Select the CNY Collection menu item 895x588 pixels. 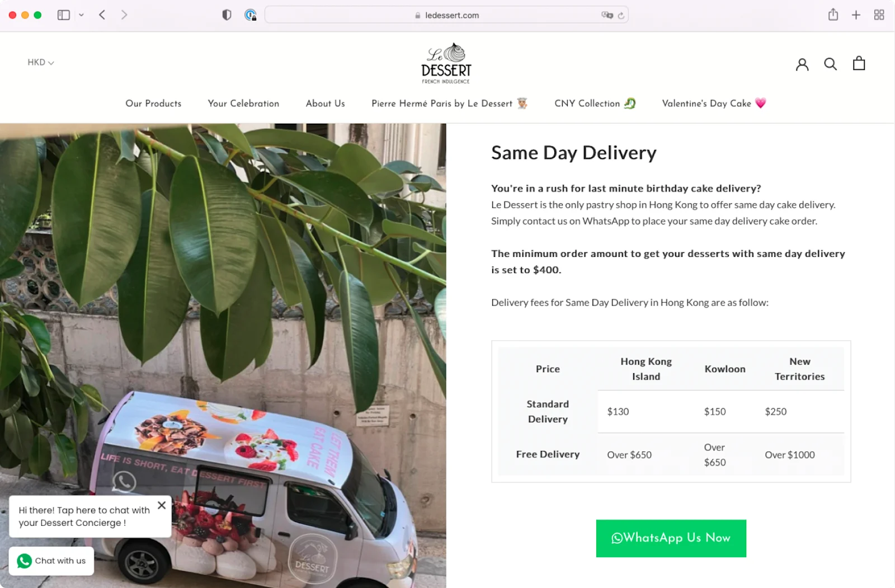[x=595, y=104]
